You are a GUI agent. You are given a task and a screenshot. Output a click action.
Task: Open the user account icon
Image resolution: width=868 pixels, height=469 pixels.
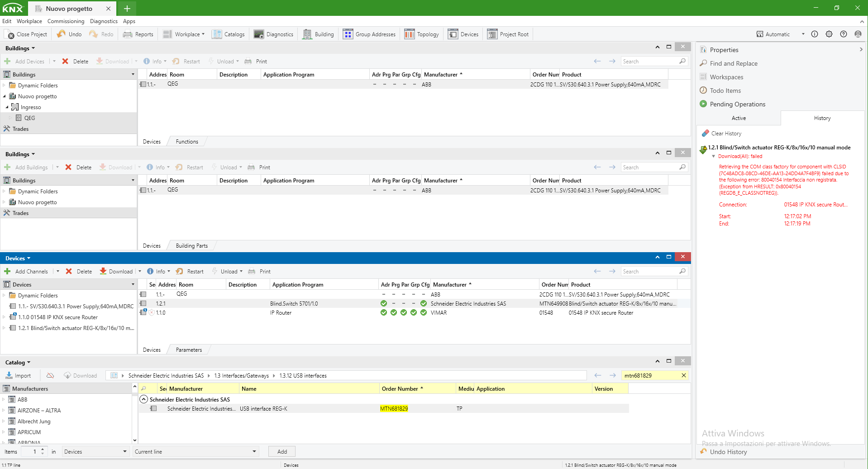coord(858,34)
